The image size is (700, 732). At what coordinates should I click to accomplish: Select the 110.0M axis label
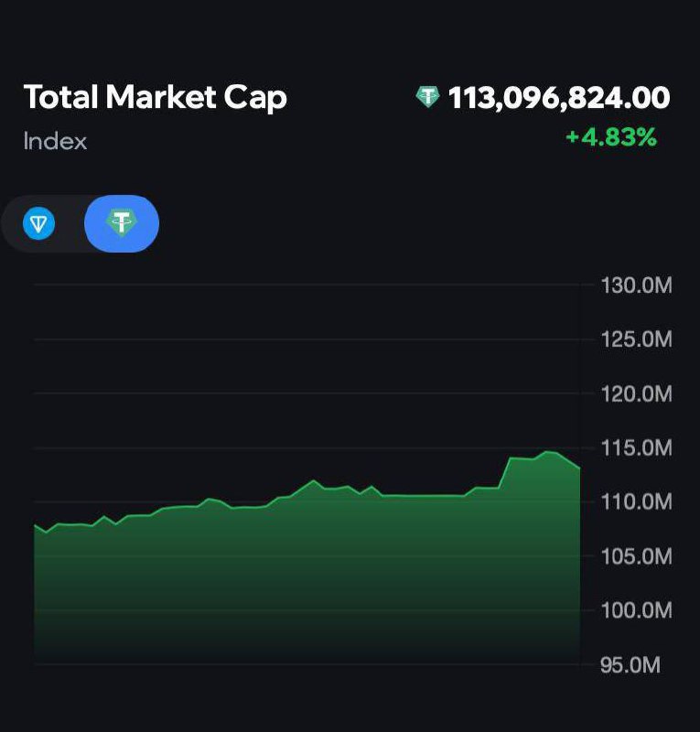click(636, 502)
